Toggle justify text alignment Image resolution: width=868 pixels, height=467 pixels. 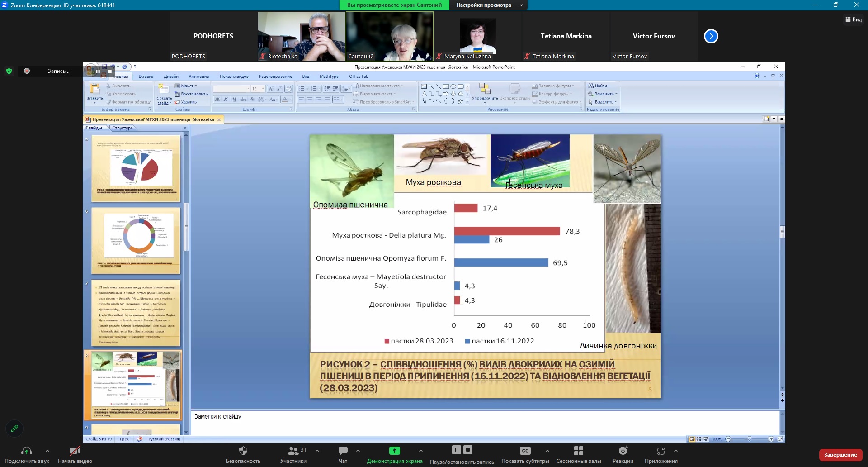click(327, 100)
